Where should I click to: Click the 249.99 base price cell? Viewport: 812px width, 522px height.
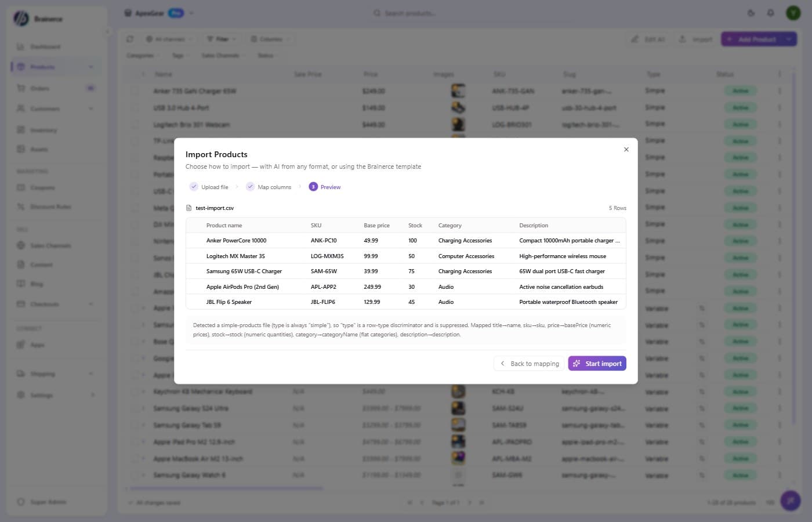click(x=372, y=287)
